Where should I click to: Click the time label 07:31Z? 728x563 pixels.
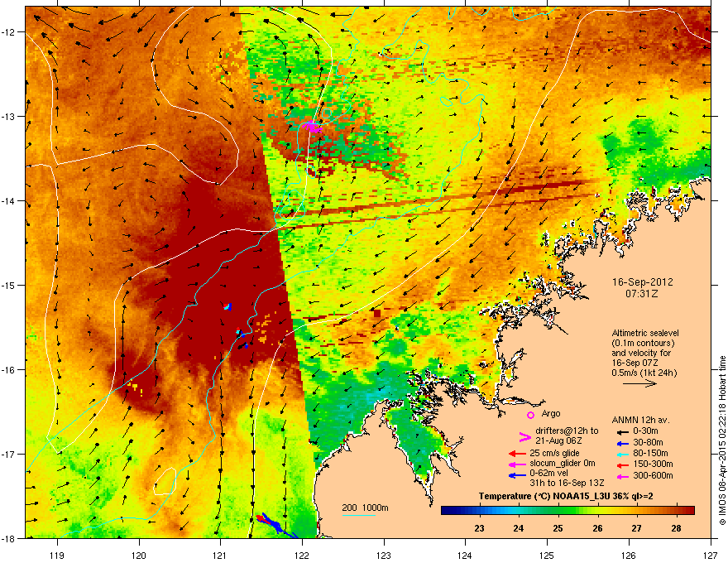tap(642, 294)
